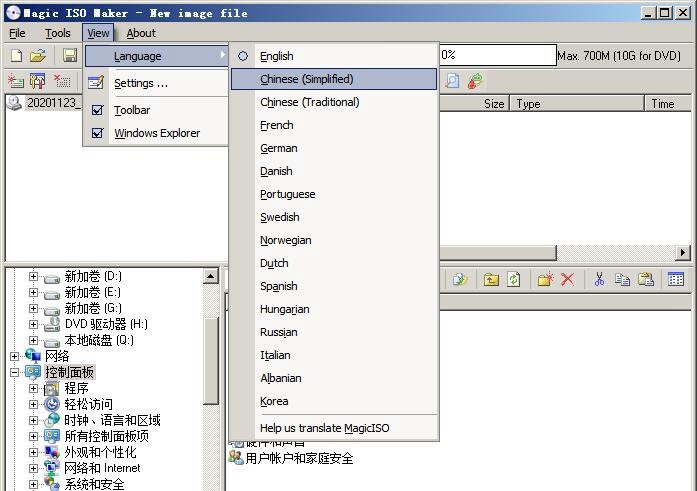Open the File menu
697x491 pixels.
[17, 33]
